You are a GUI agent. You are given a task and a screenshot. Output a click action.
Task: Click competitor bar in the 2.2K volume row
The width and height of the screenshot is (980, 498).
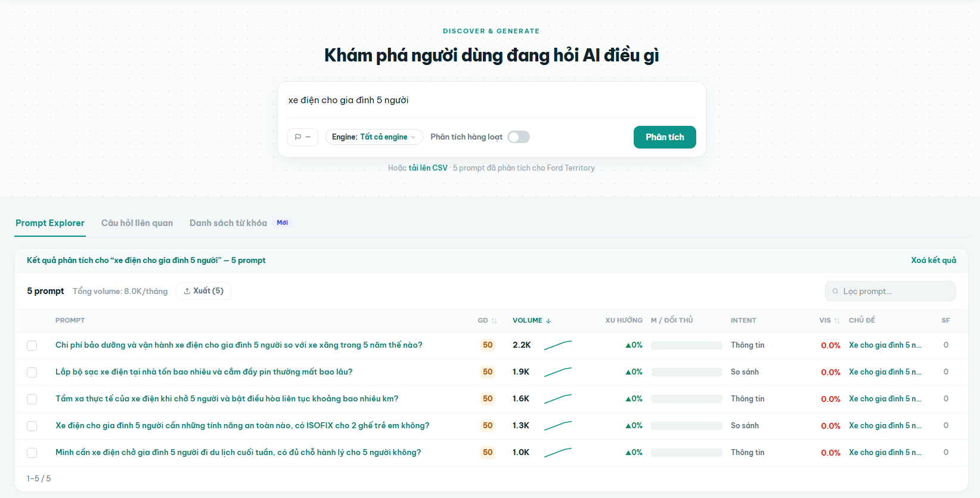[687, 345]
